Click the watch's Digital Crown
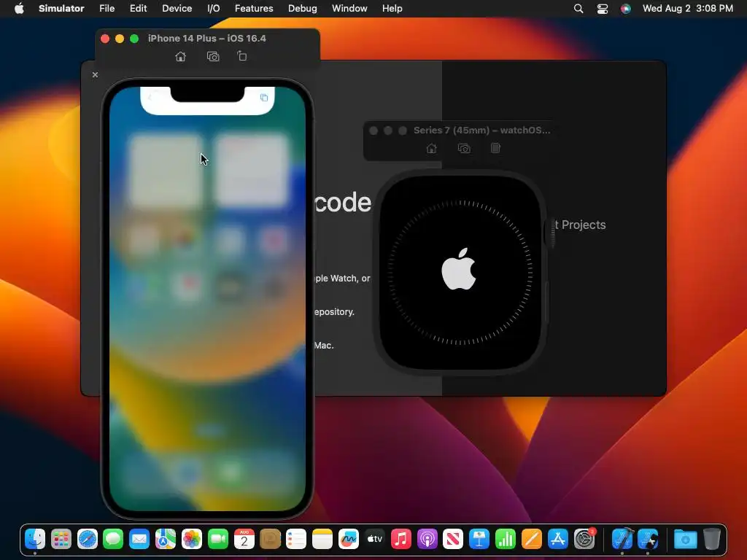Viewport: 747px width, 560px height. (551, 233)
